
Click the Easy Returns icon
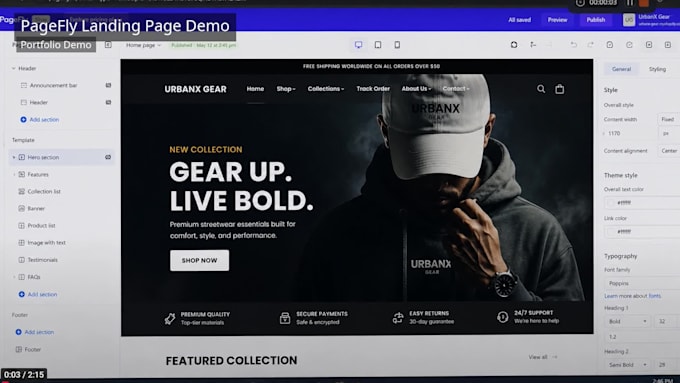(398, 318)
